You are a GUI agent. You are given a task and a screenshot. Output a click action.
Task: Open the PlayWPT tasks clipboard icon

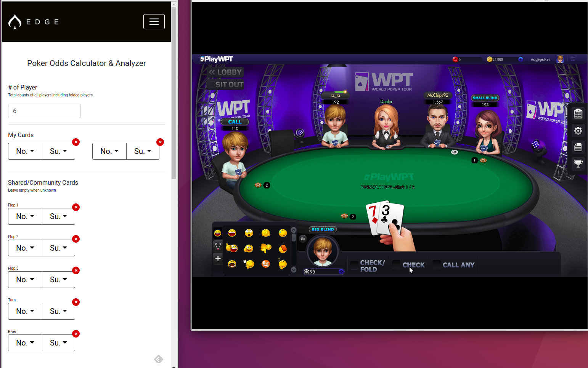click(x=578, y=114)
